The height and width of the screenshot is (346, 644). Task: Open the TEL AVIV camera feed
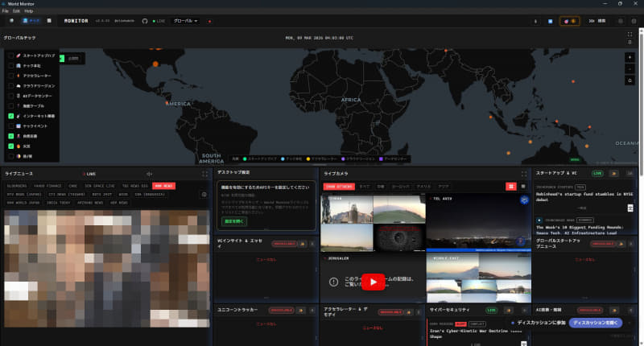pos(479,221)
